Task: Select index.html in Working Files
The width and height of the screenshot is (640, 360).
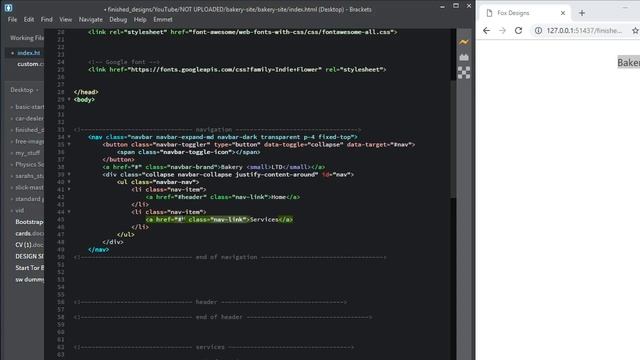Action: 29,53
